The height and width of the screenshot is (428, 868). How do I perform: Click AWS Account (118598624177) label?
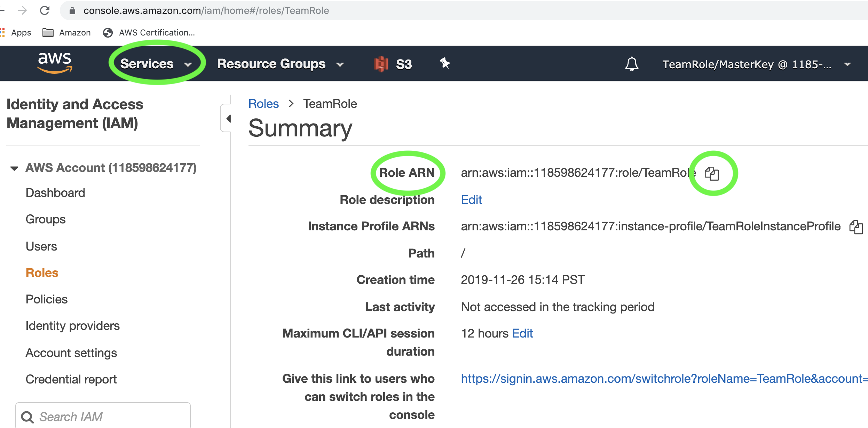[x=111, y=168]
